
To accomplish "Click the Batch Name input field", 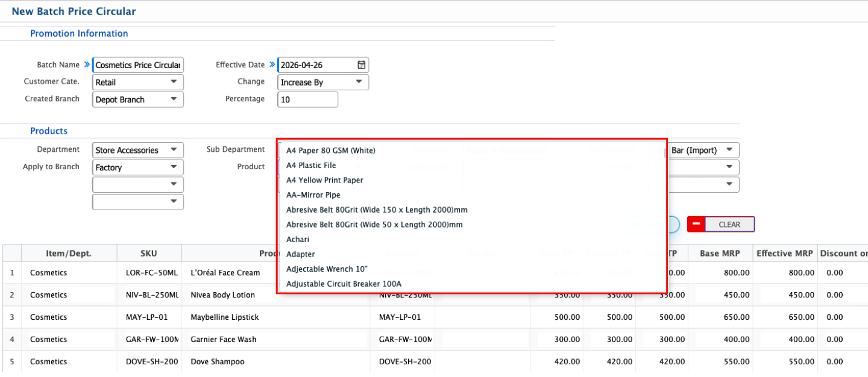I will 137,65.
